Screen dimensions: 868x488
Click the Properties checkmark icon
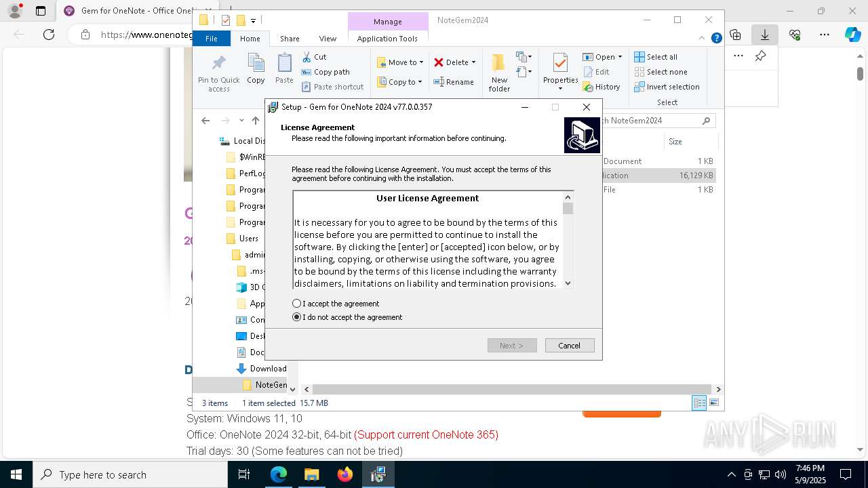(x=560, y=63)
